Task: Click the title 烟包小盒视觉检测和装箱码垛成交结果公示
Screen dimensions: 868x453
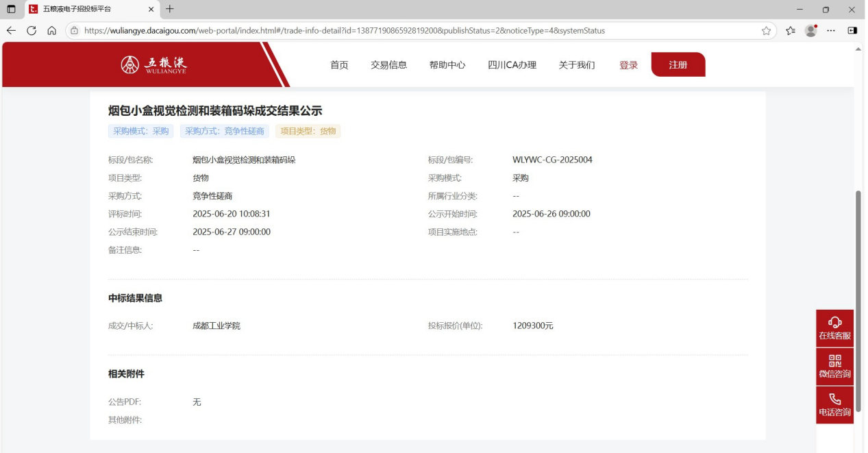Action: tap(215, 110)
